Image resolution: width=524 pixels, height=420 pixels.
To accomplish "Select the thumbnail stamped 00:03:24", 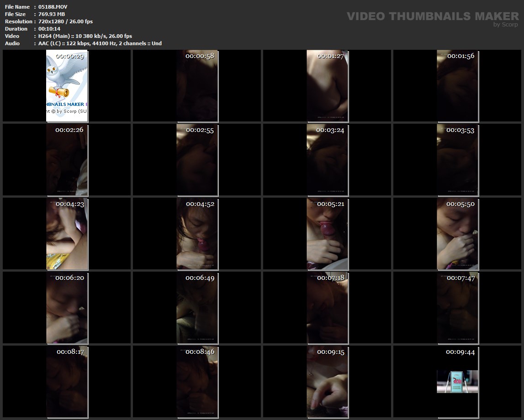I will [x=327, y=160].
